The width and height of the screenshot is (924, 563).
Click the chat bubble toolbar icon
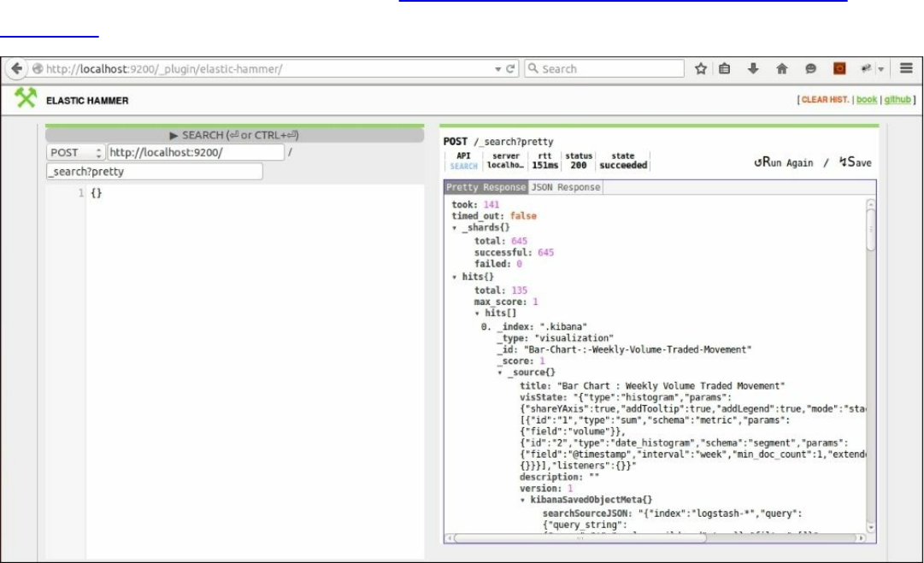pyautogui.click(x=810, y=69)
